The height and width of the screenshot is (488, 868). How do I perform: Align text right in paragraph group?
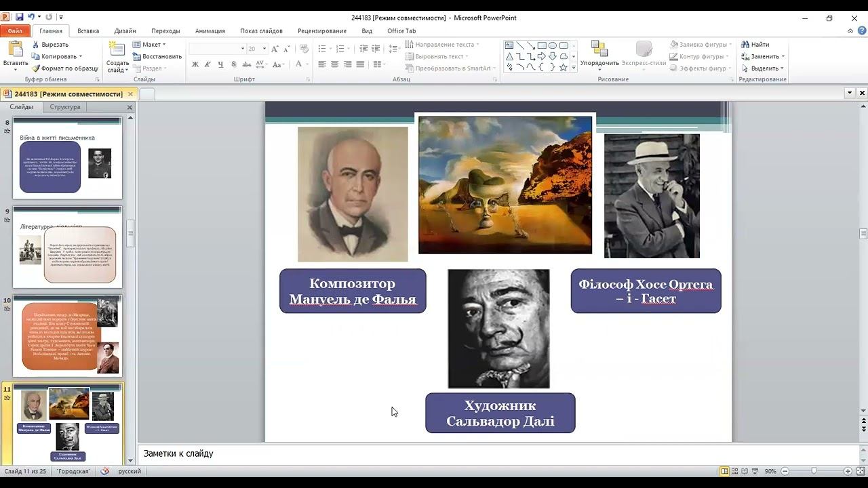point(348,64)
